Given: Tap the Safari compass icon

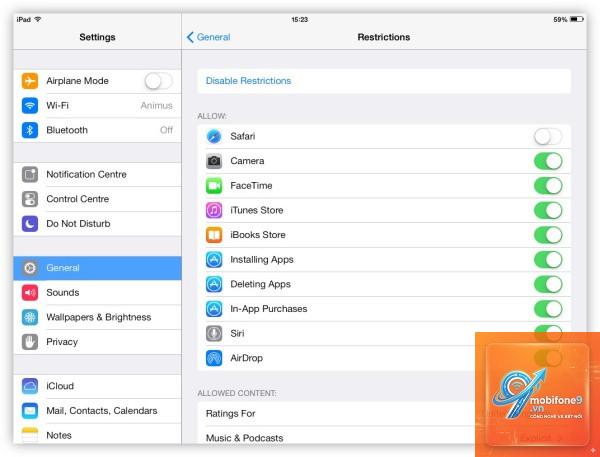Looking at the screenshot, I should pos(214,136).
